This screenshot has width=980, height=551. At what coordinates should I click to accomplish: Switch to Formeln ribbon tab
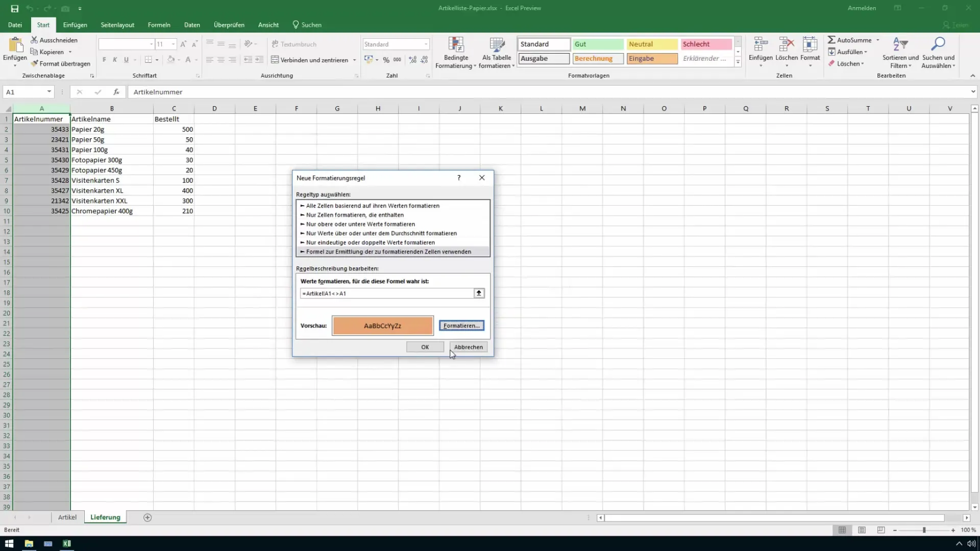click(x=159, y=25)
